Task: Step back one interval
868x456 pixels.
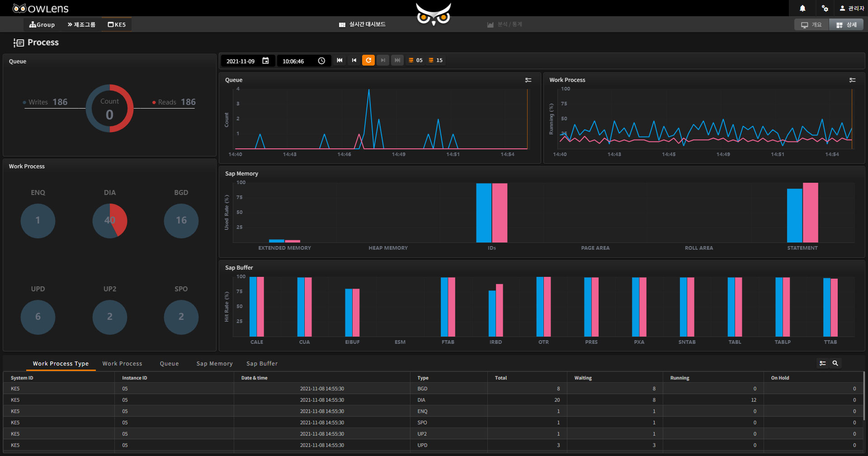Action: pos(354,60)
